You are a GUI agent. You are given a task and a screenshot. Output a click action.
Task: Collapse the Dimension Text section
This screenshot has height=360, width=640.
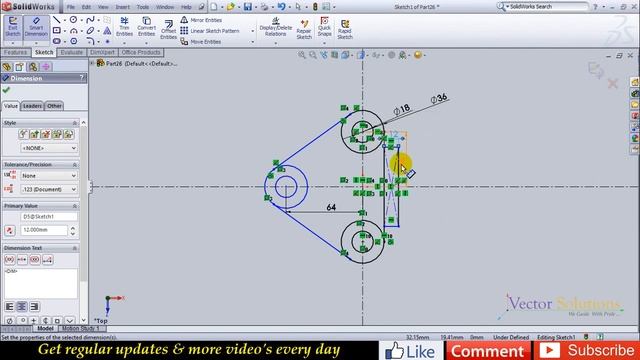(x=75, y=248)
